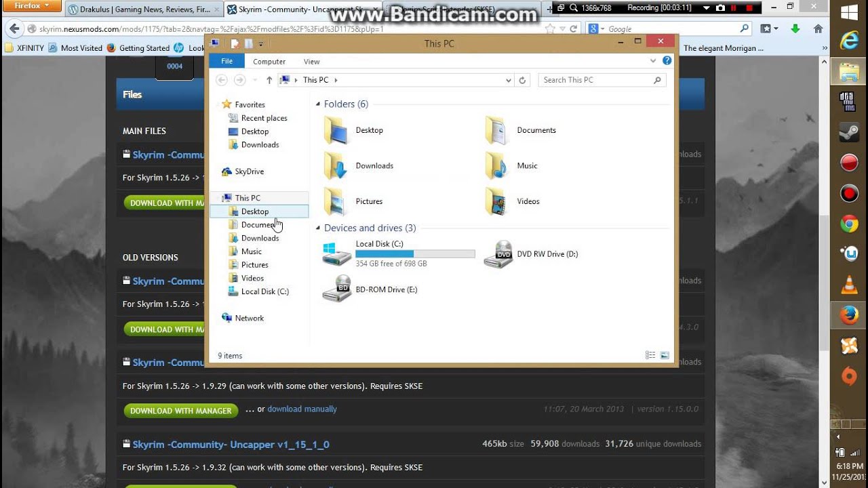Click arrow after This PC in address bar
868x488 pixels.
tap(336, 80)
